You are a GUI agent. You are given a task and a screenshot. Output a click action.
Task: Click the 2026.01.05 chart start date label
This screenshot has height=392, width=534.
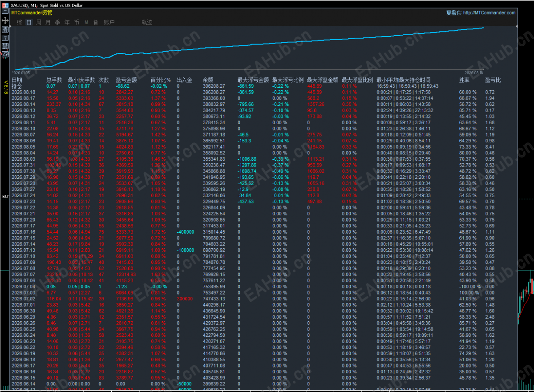[x=21, y=72]
